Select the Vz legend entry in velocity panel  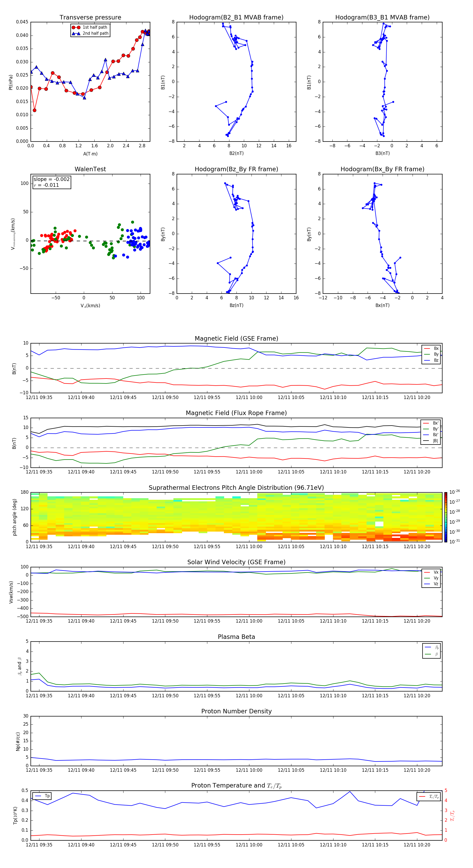[x=431, y=584]
